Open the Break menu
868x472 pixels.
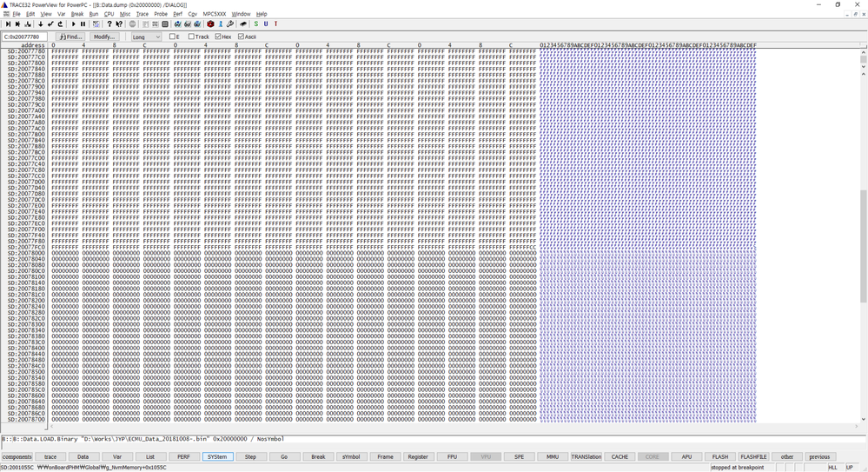(x=77, y=14)
